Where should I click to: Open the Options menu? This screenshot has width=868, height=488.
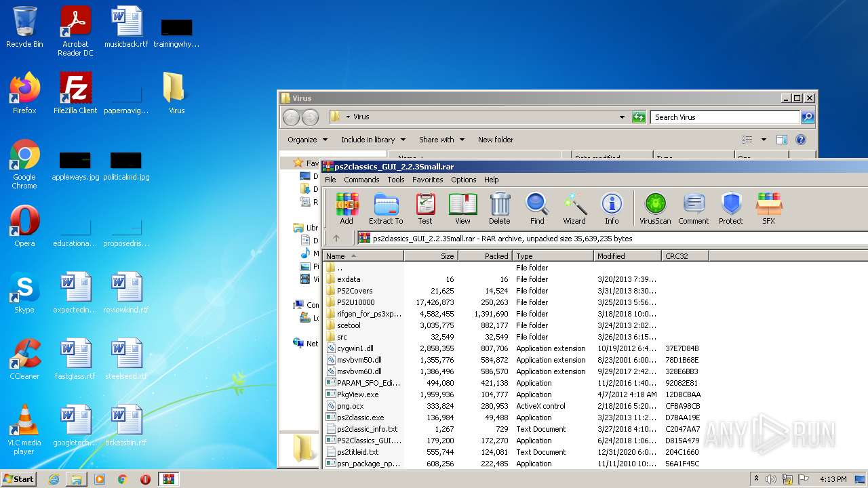point(464,180)
